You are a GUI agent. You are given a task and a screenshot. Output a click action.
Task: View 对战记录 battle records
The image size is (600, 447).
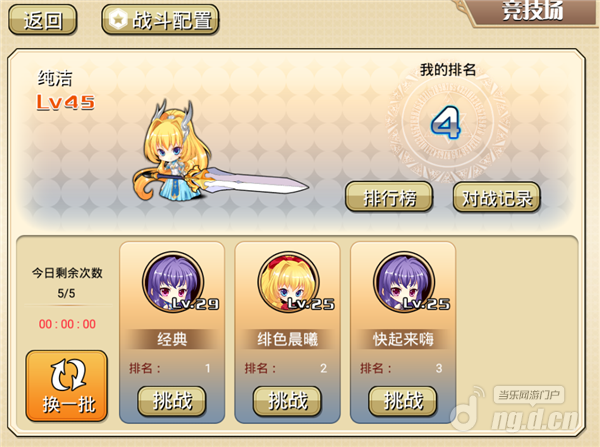point(496,197)
